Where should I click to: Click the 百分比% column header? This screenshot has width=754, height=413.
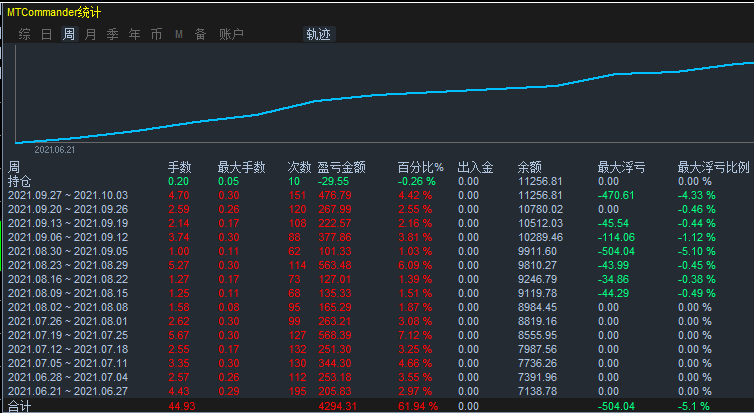[x=421, y=167]
